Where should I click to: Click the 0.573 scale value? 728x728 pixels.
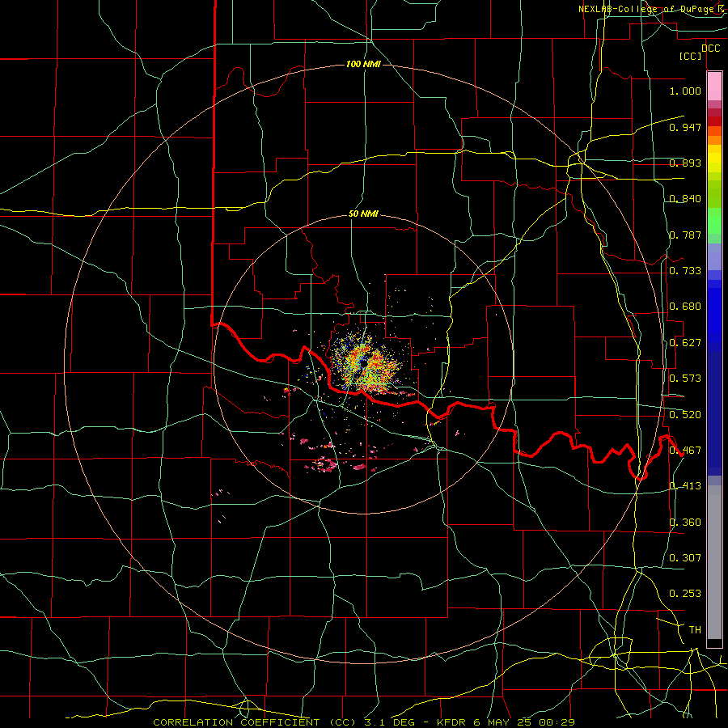[685, 379]
